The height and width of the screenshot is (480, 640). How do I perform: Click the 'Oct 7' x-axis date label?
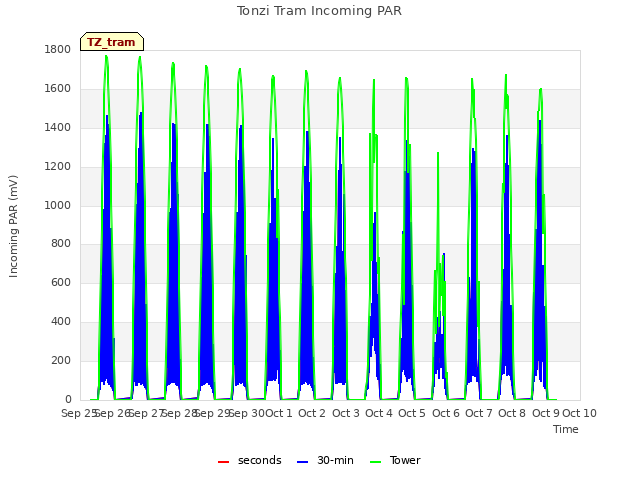tap(479, 413)
